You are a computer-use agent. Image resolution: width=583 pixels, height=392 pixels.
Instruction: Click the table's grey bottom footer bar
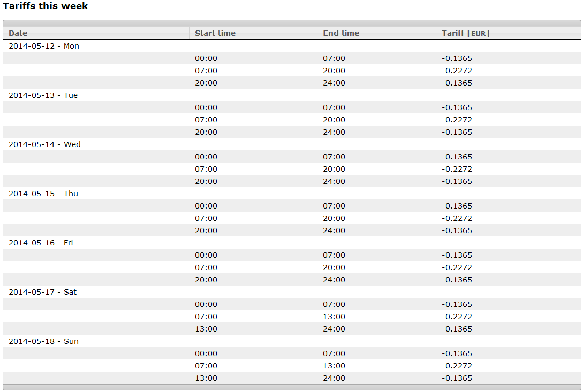292,387
